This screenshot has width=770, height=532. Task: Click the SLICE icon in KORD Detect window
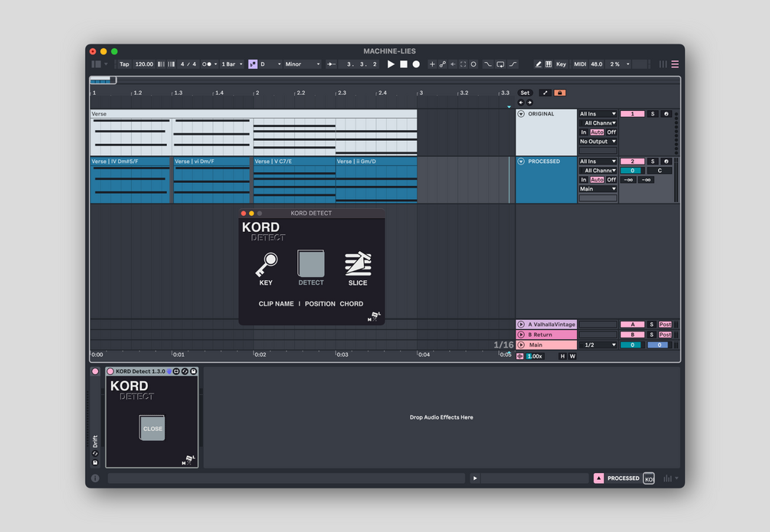tap(358, 264)
